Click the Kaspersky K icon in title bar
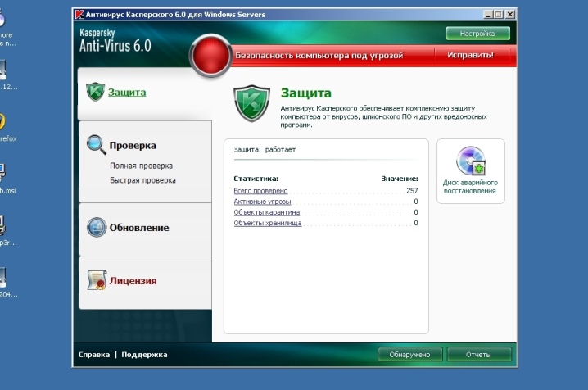Screen dimensions: 588x390 click(x=79, y=15)
